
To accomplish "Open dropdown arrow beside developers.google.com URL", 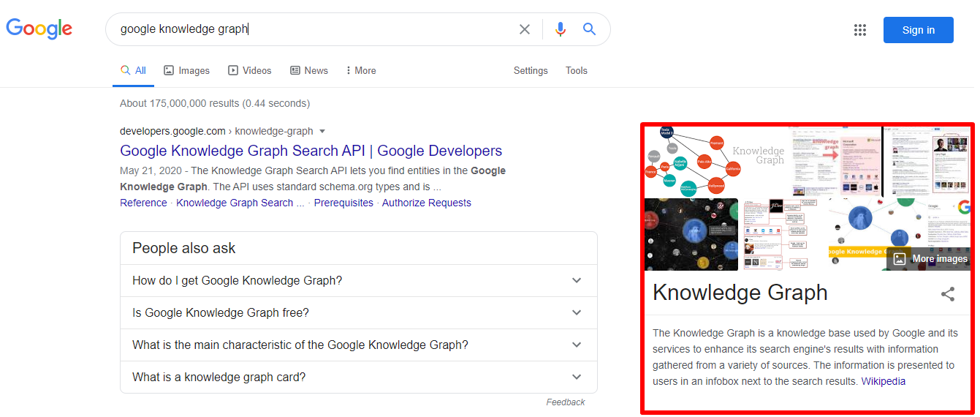I will point(322,132).
